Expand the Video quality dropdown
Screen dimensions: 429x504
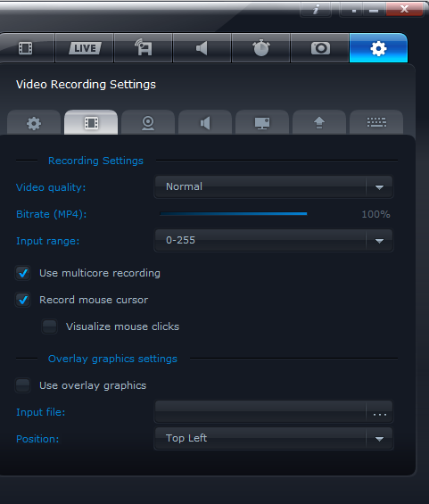coord(274,186)
